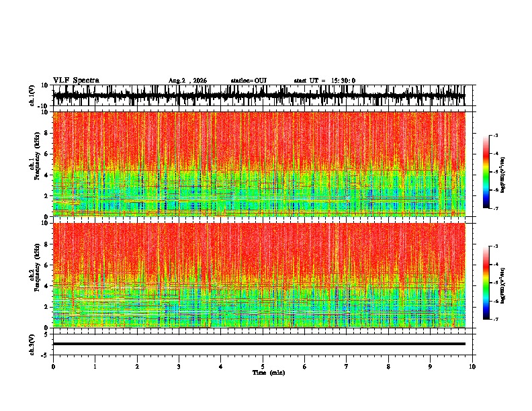Click the "4" tick on ch.2 frequency axis
Viewport: 532px width, 411px height.
click(46, 286)
